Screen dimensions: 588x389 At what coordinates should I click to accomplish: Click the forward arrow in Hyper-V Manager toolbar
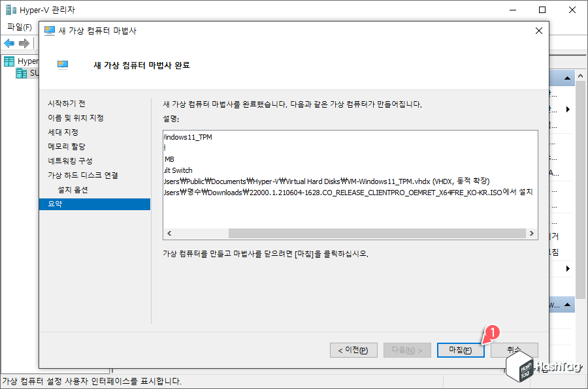[x=24, y=44]
